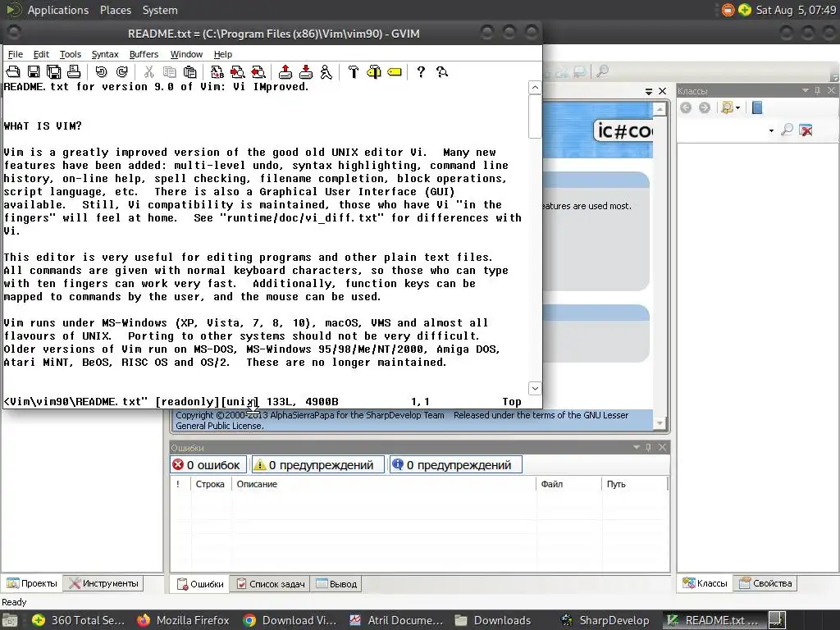Open the Window menu in GVIM
This screenshot has width=840, height=630.
click(186, 54)
